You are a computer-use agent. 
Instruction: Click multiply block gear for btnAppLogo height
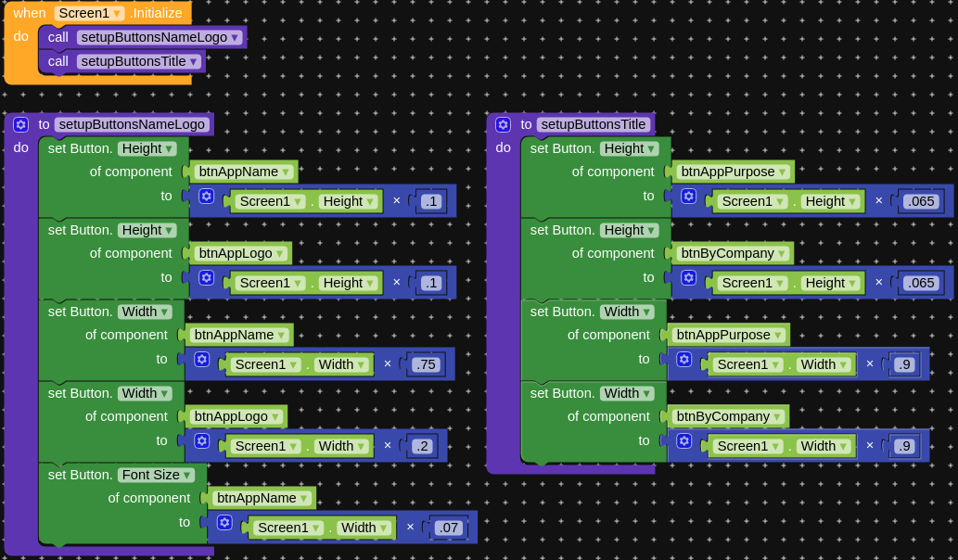[x=206, y=278]
